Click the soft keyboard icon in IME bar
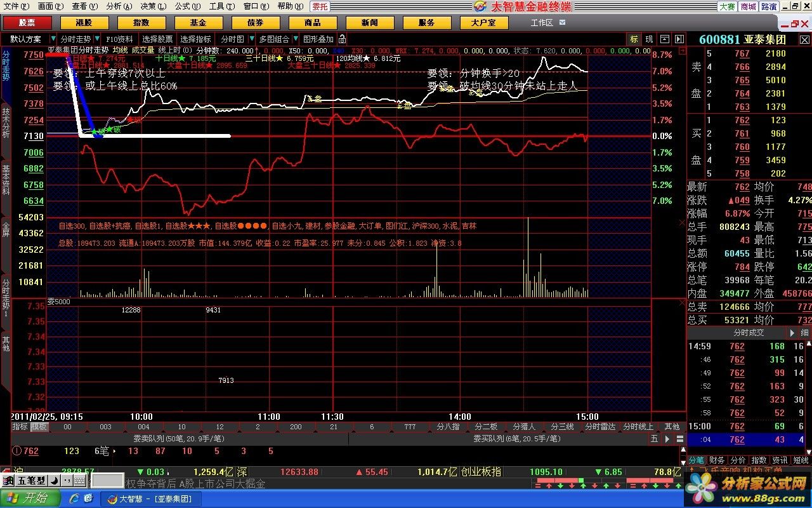The height and width of the screenshot is (508, 812). (x=81, y=481)
